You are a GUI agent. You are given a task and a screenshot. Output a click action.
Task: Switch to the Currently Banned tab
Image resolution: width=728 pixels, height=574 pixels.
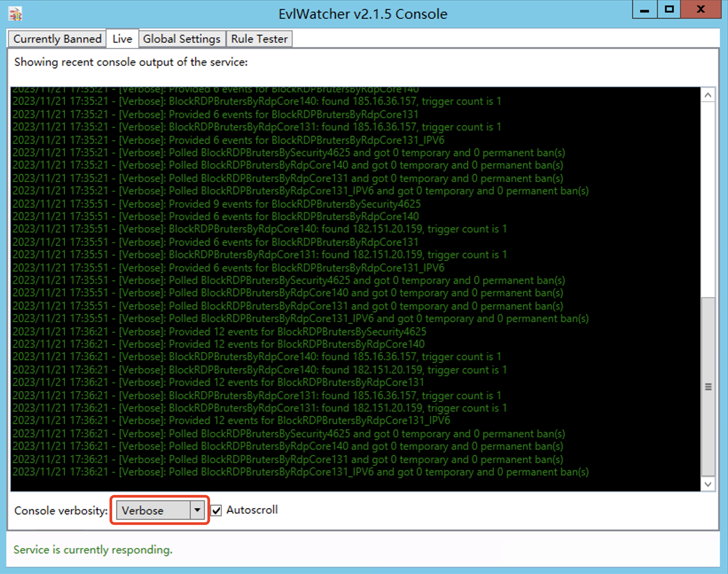click(57, 39)
